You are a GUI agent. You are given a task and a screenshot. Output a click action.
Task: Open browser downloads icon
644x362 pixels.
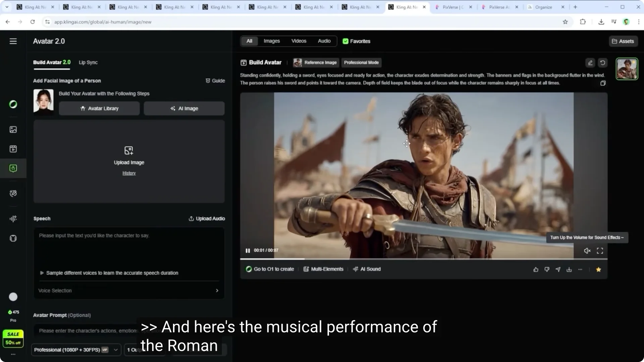601,22
